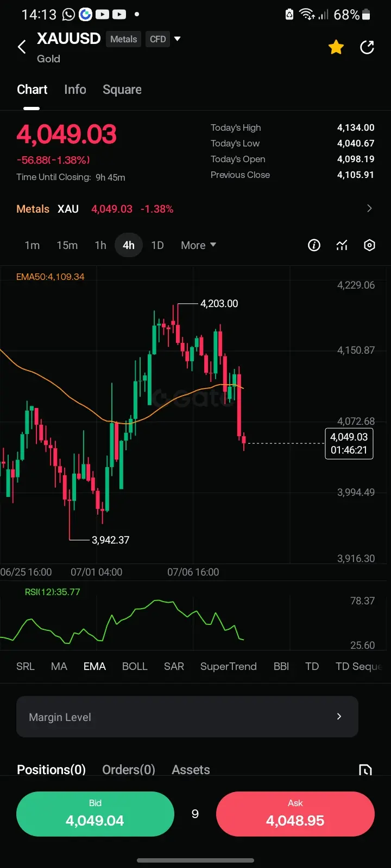The width and height of the screenshot is (391, 868).
Task: Toggle the gold star favorite icon
Action: pyautogui.click(x=336, y=47)
